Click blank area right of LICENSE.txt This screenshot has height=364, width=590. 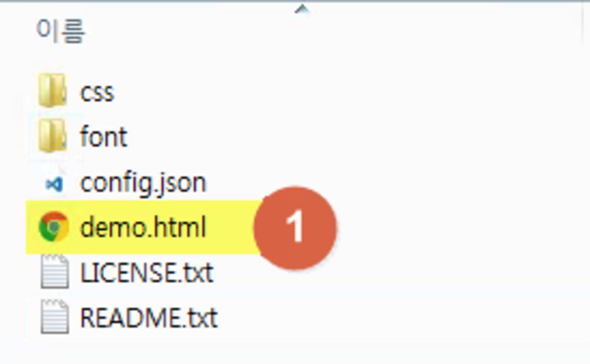click(386, 273)
